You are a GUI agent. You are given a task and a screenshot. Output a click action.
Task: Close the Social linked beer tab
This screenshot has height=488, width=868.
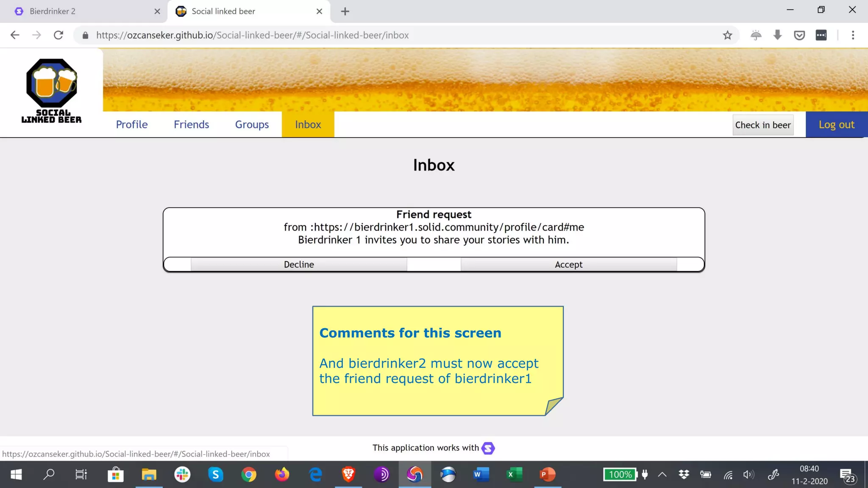320,11
